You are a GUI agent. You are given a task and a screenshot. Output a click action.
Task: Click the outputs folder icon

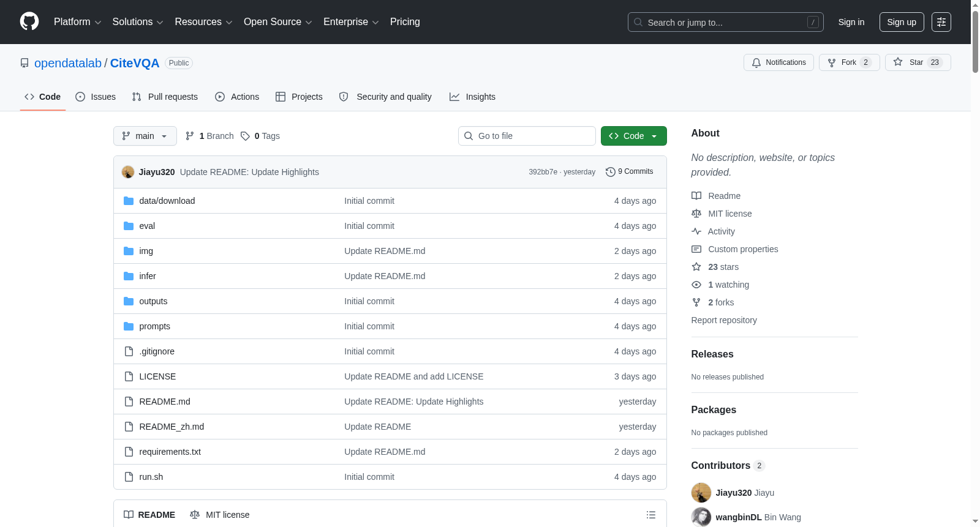129,301
